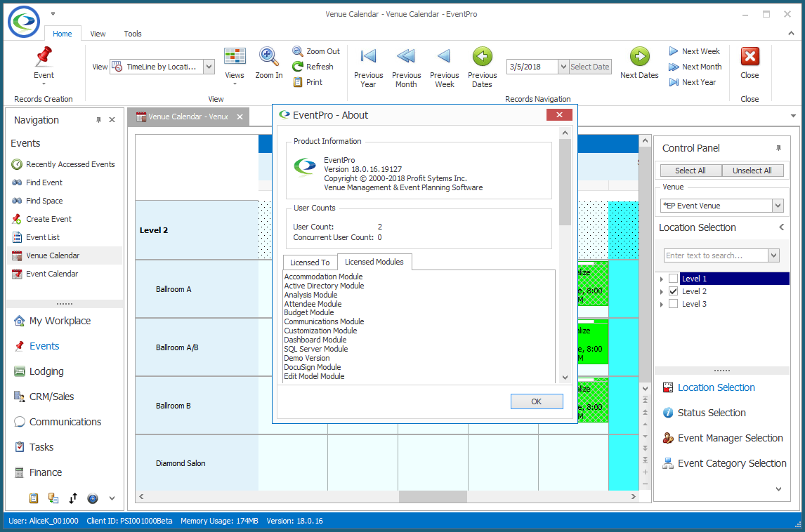Advance to Next Week

click(x=694, y=51)
